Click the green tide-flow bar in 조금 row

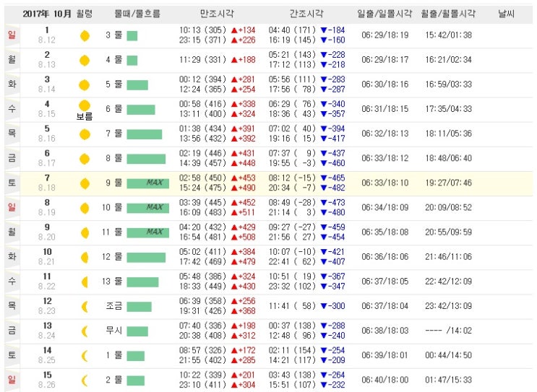139,307
